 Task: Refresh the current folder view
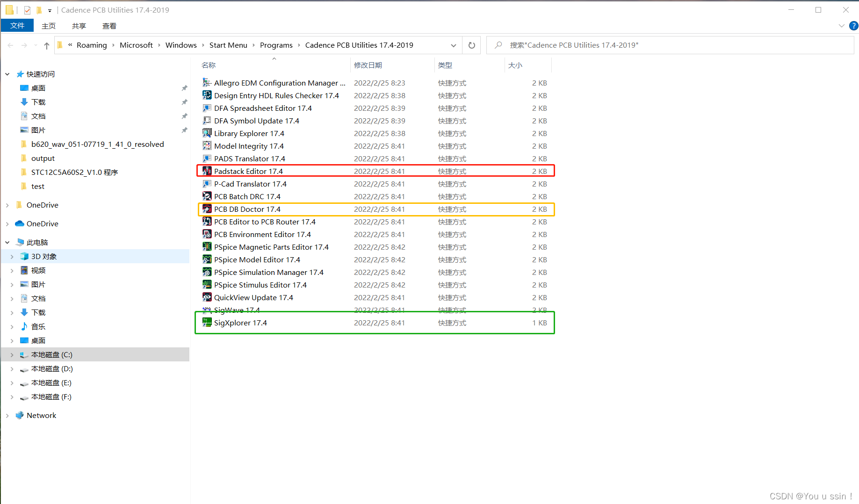471,45
